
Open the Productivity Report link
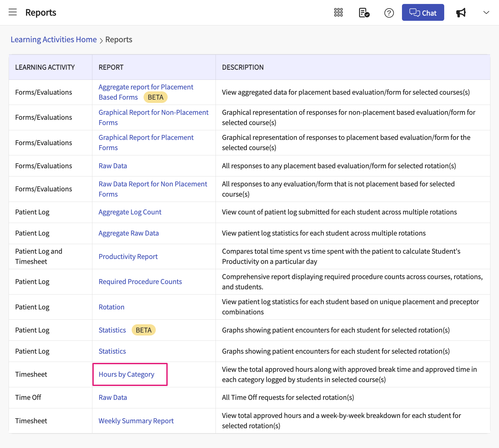(x=128, y=257)
